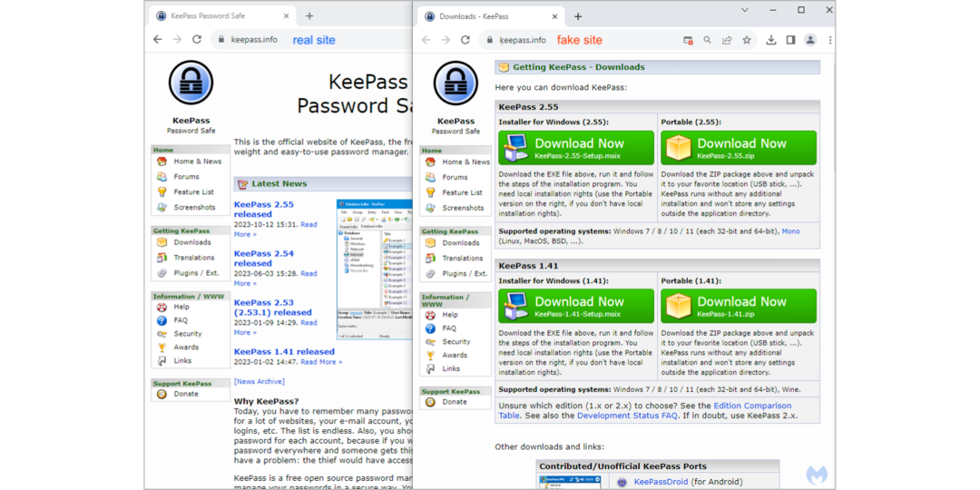
Task: Click Forums icon in fake site sidebar
Action: [x=430, y=177]
